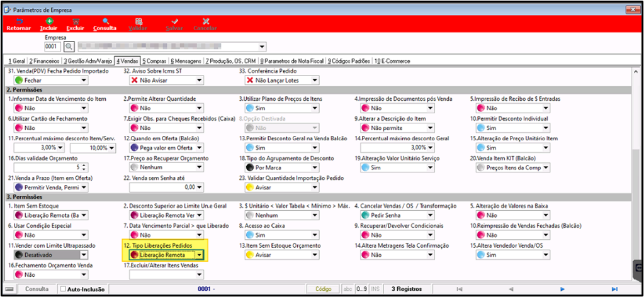644x297 pixels.
Task: Click the Código button in status bar
Action: click(323, 289)
